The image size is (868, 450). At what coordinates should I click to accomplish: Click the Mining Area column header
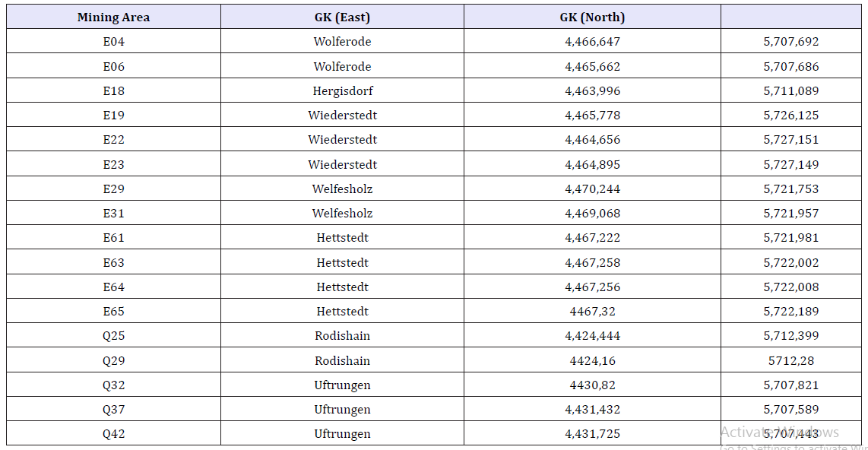[113, 17]
